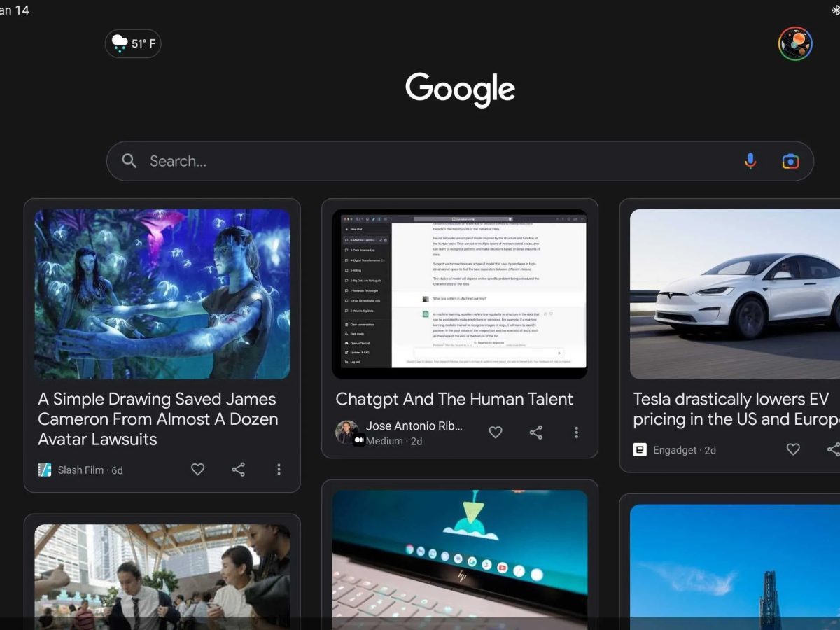Like the Chatgpt And The Human Talent article
This screenshot has height=630, width=840.
click(x=496, y=433)
